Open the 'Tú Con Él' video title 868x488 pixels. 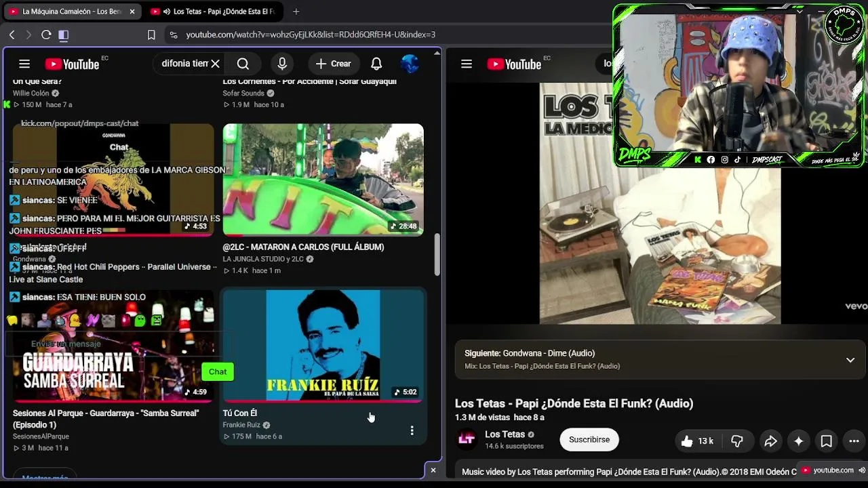(240, 413)
